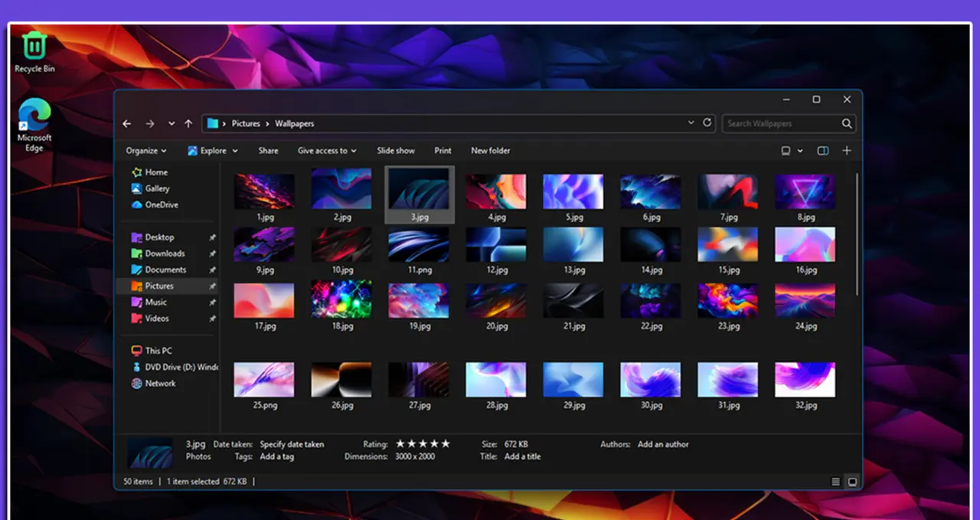Click Add a title field
This screenshot has height=520, width=980.
[x=522, y=456]
